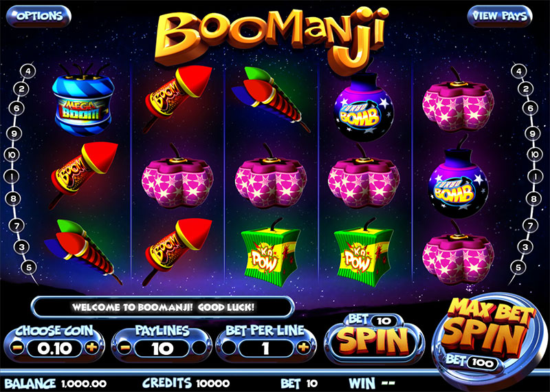Open the View Pays table
Viewport: 550px width, 392px height.
(x=500, y=16)
